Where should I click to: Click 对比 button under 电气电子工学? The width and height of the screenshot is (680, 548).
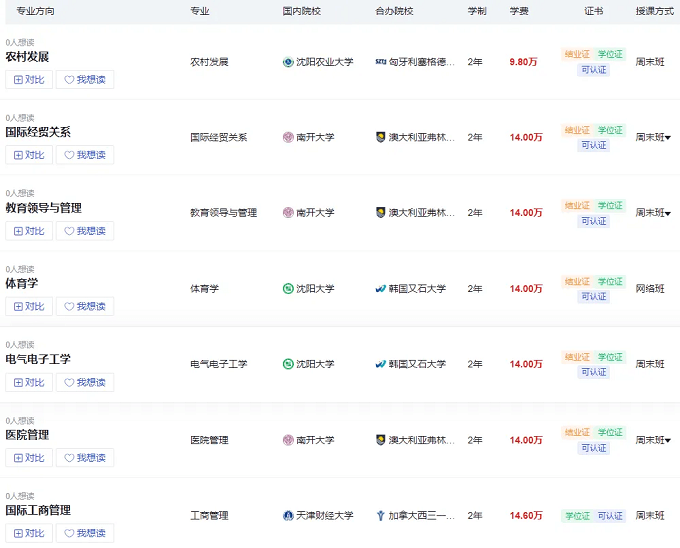point(29,382)
